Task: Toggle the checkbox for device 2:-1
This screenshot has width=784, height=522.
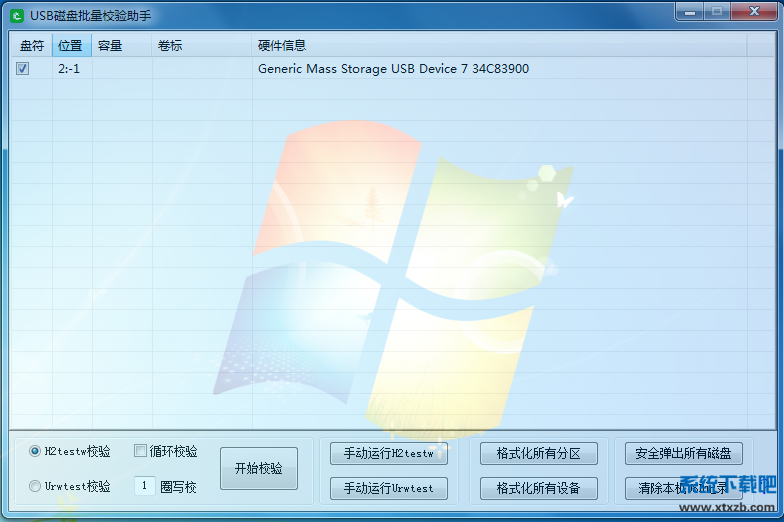Action: [x=22, y=68]
